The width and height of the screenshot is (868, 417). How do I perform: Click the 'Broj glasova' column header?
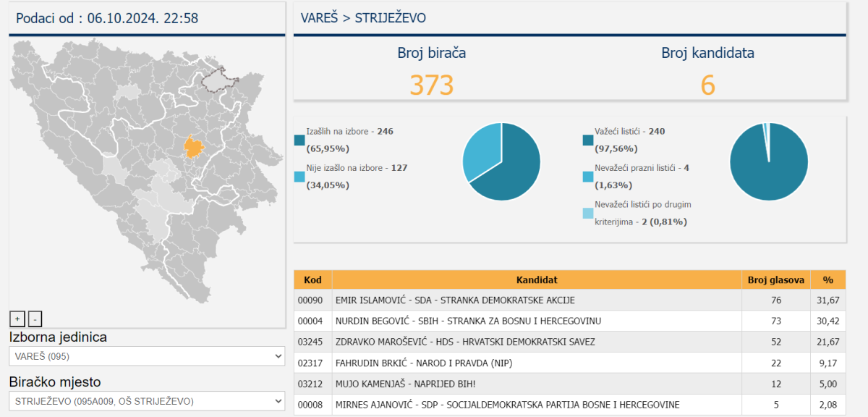[x=777, y=280]
